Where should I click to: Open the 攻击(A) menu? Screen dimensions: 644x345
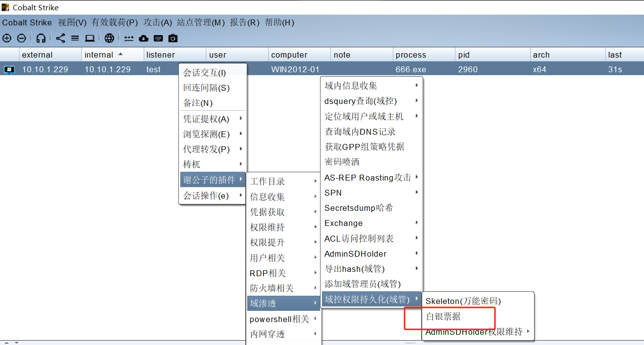(x=158, y=22)
